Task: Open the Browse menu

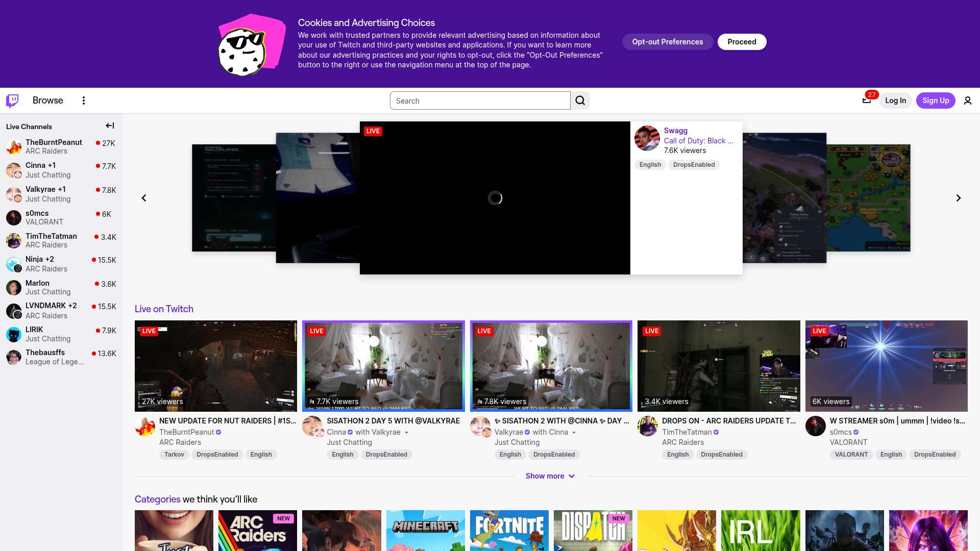Action: [x=47, y=101]
